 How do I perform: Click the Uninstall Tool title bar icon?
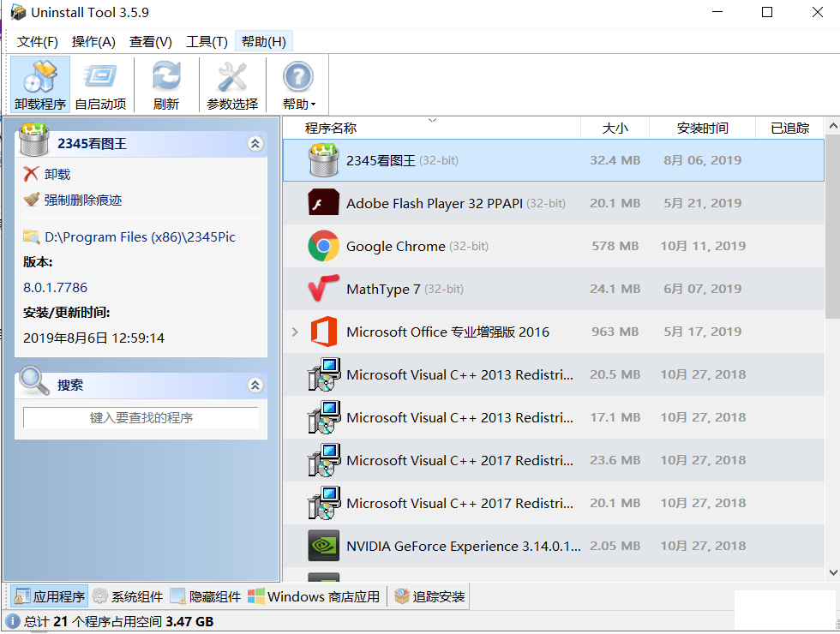click(18, 12)
